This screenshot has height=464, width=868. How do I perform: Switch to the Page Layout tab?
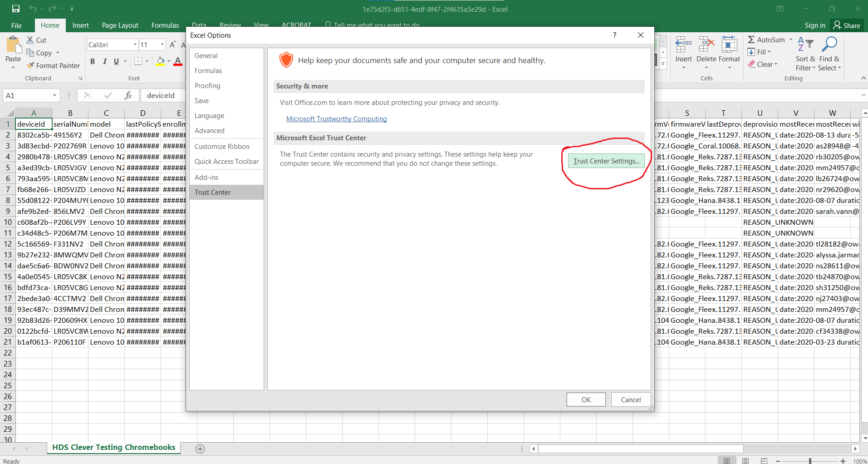pyautogui.click(x=120, y=25)
